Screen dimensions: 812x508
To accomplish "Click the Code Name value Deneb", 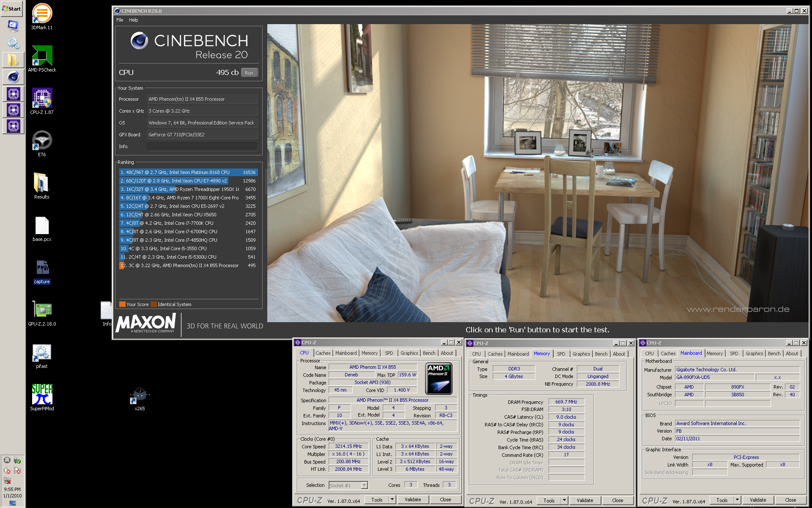I will pyautogui.click(x=351, y=375).
